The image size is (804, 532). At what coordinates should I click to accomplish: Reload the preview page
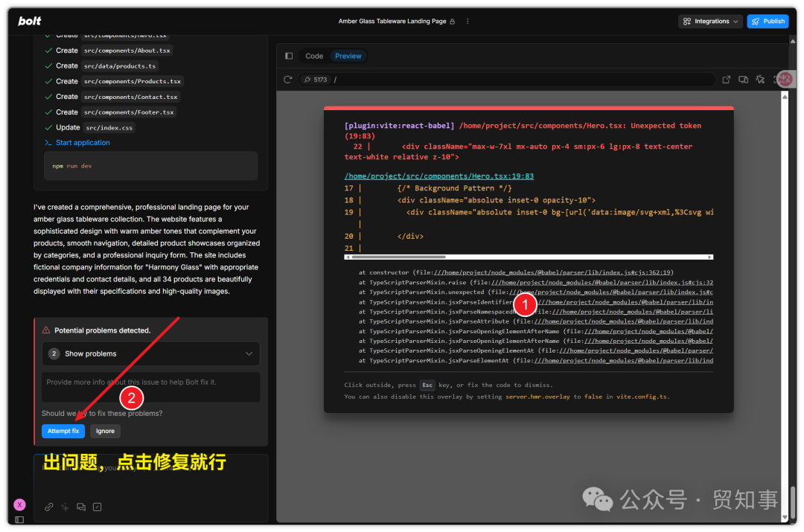pos(287,80)
